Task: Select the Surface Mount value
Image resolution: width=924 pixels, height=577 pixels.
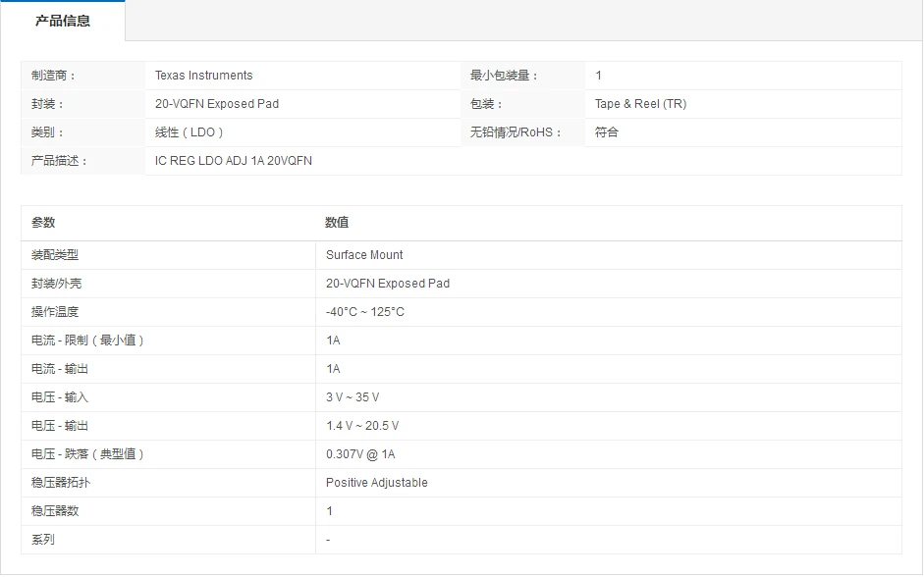Action: tap(364, 255)
